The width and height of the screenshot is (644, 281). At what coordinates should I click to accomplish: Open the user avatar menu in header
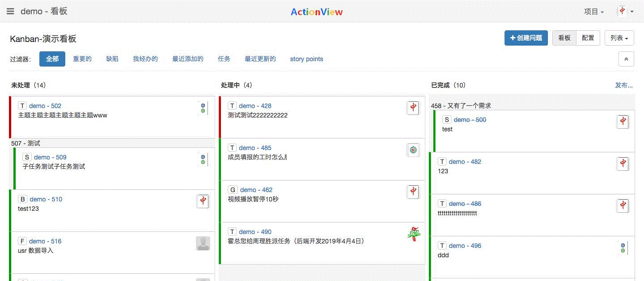pyautogui.click(x=626, y=12)
